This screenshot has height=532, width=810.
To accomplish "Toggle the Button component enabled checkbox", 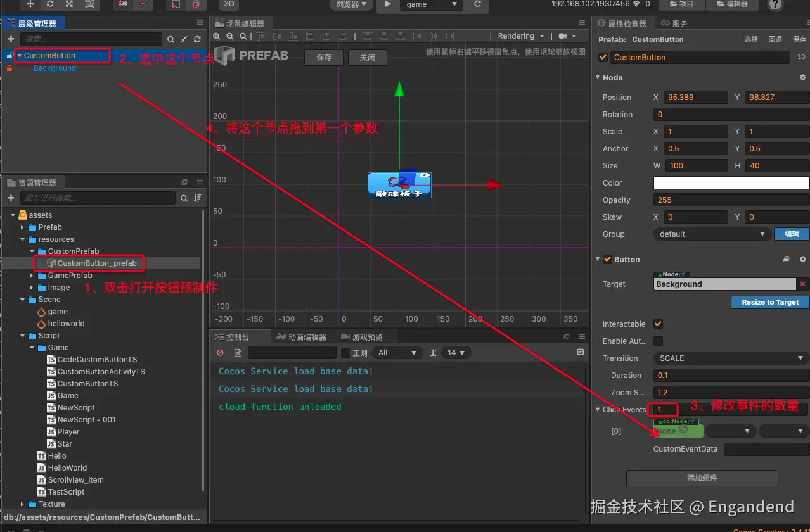I will [607, 259].
